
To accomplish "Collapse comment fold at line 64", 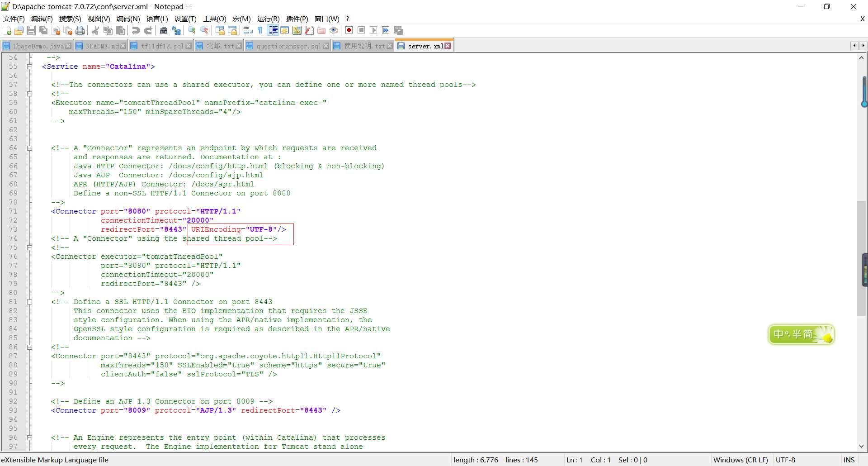I will 29,148.
